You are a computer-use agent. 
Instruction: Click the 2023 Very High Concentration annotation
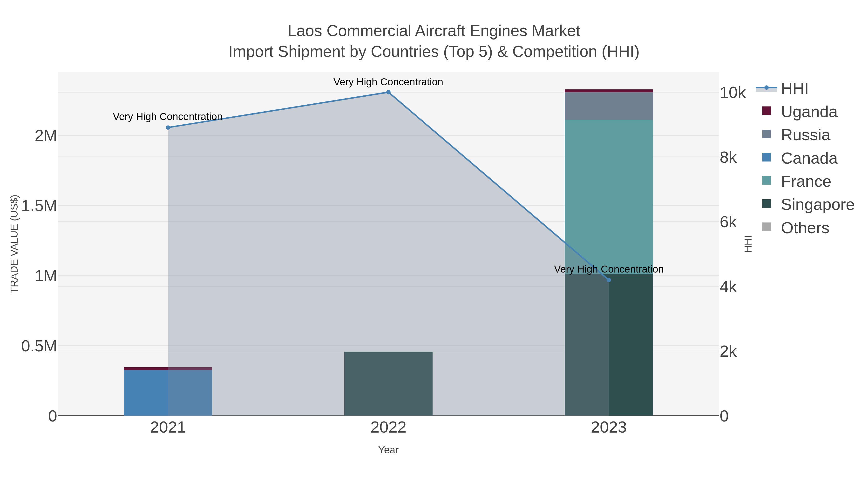609,269
